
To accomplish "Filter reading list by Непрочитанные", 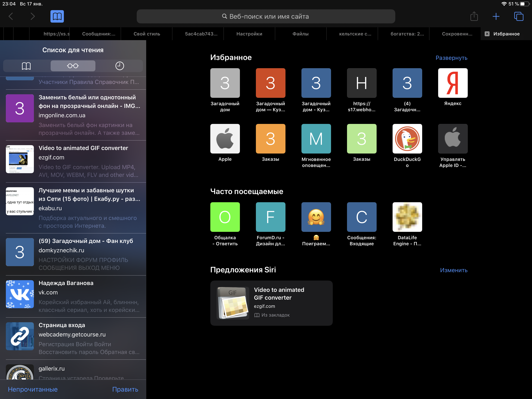I will (33, 389).
